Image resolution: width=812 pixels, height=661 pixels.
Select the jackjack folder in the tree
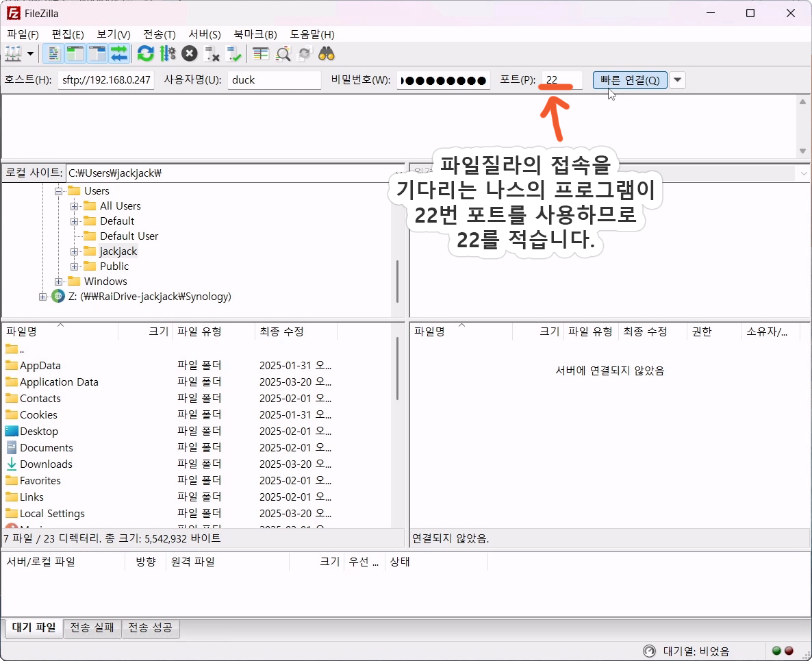118,251
